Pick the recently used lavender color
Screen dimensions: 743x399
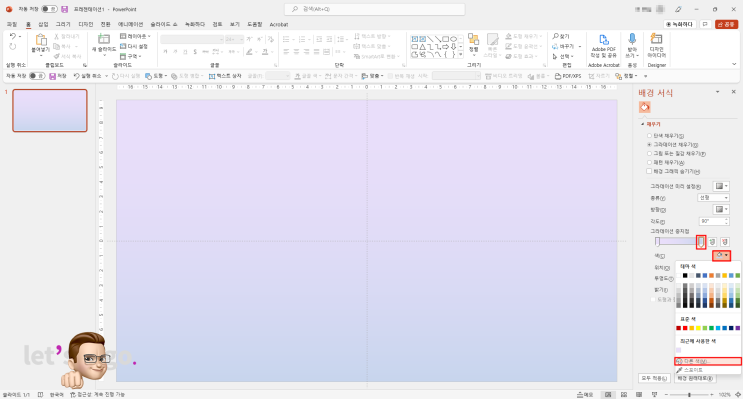click(678, 350)
